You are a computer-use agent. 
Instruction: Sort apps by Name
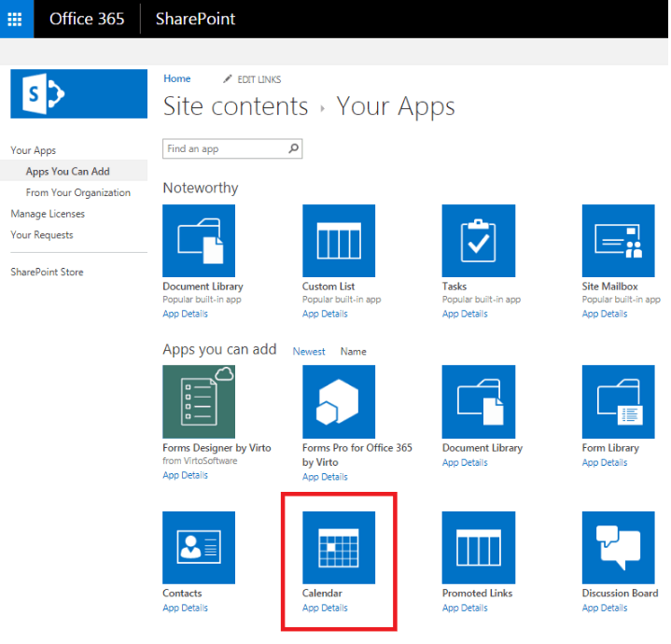pos(354,351)
